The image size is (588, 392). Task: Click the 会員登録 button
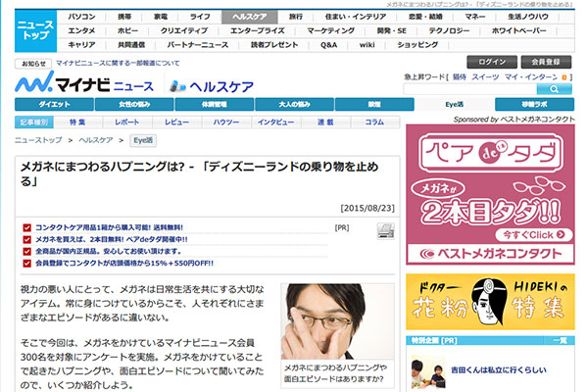tap(546, 62)
